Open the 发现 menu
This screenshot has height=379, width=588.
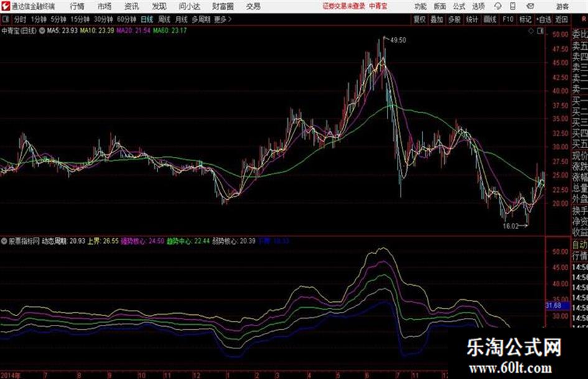tap(159, 6)
